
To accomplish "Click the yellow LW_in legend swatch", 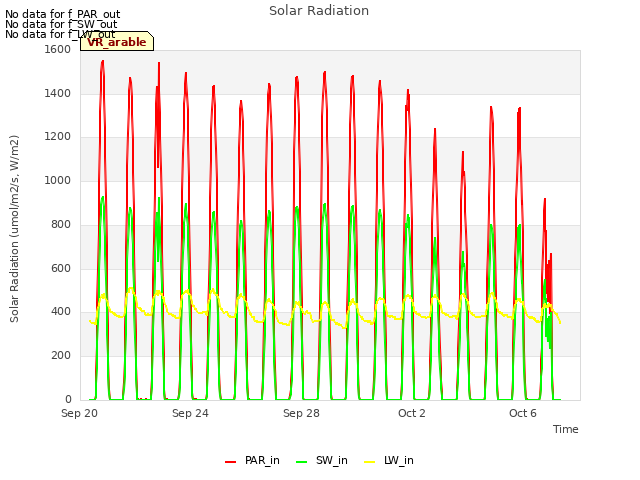I will (x=369, y=462).
